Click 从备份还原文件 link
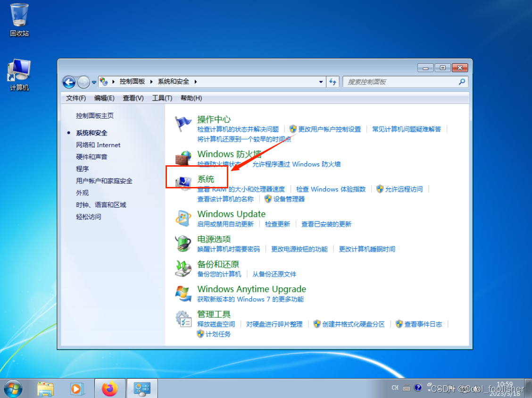 click(x=274, y=274)
